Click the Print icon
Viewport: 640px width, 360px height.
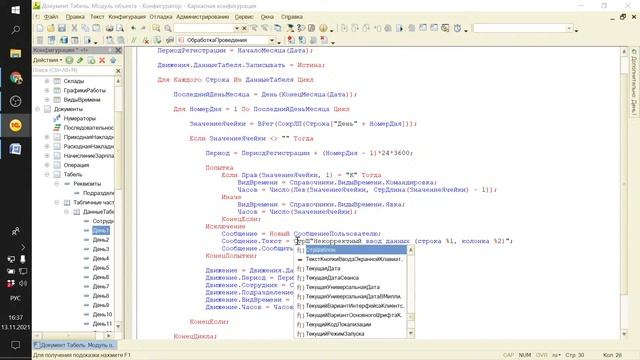109,28
